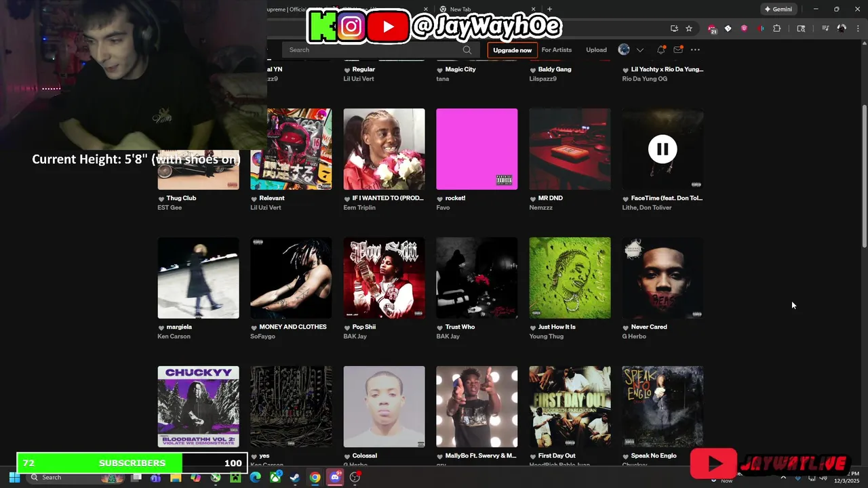Toggle the like heart on MR DND
This screenshot has width=868, height=488.
(533, 199)
